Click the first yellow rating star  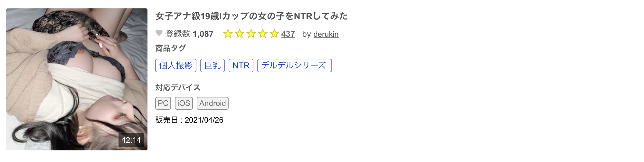pyautogui.click(x=228, y=34)
